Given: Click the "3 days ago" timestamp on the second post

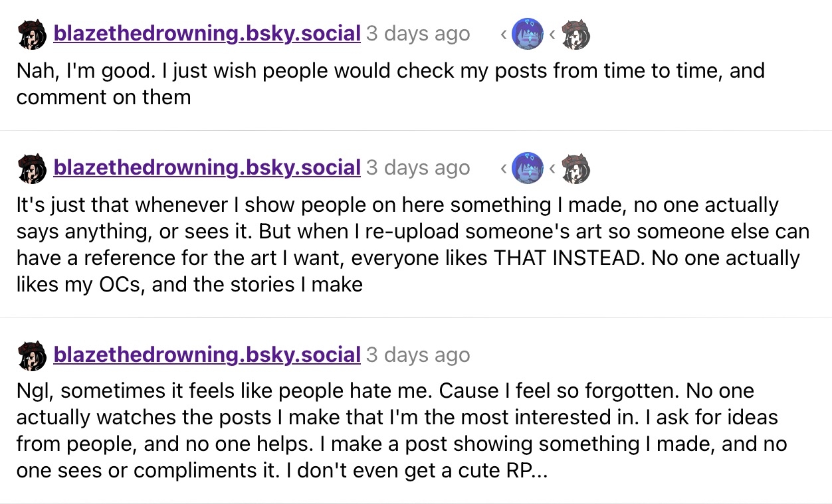Looking at the screenshot, I should click(x=418, y=168).
